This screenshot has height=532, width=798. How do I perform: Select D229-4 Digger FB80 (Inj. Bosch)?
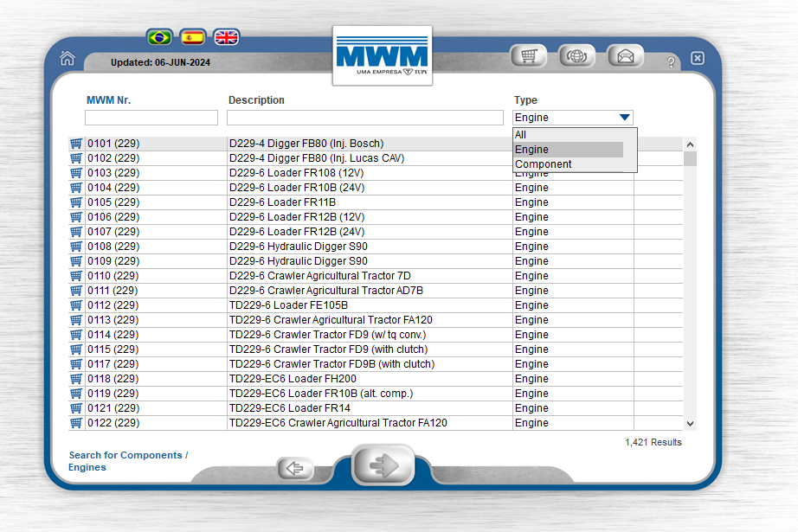click(306, 144)
